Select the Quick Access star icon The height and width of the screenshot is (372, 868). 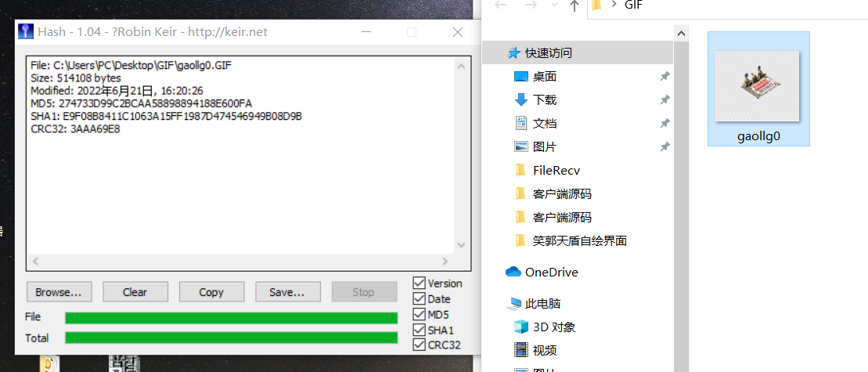point(514,53)
